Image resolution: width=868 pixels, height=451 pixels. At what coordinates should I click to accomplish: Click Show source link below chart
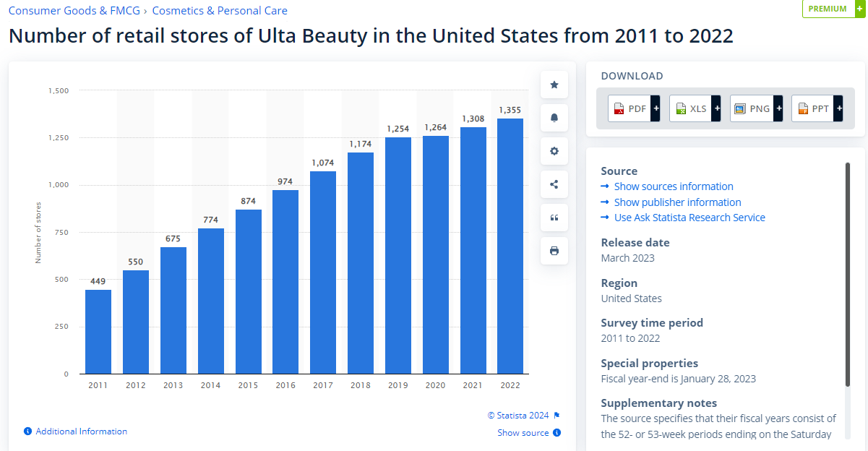523,433
